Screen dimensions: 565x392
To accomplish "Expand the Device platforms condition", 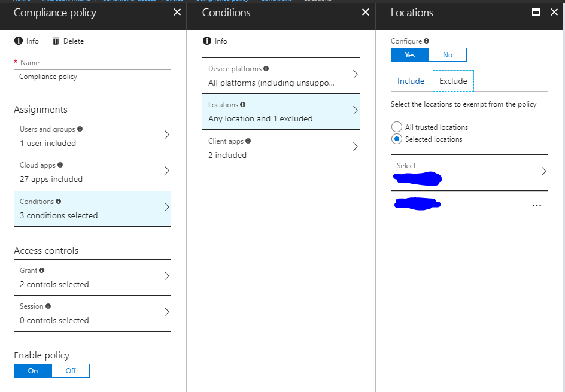I will [x=281, y=75].
